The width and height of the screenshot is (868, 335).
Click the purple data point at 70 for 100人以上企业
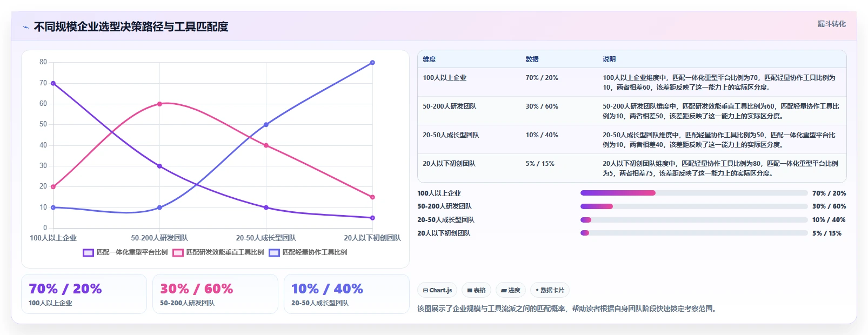click(x=53, y=83)
